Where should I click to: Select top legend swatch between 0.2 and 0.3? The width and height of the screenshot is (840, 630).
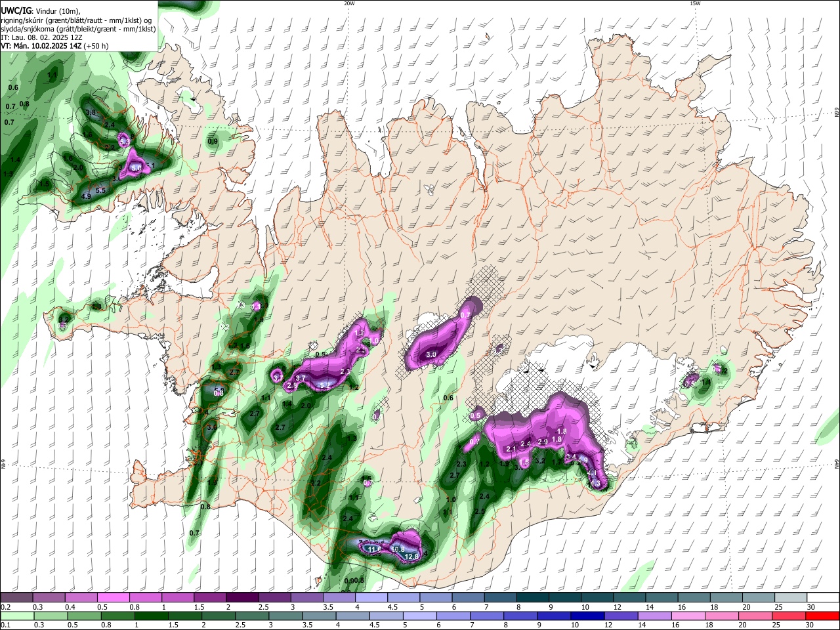coord(16,597)
